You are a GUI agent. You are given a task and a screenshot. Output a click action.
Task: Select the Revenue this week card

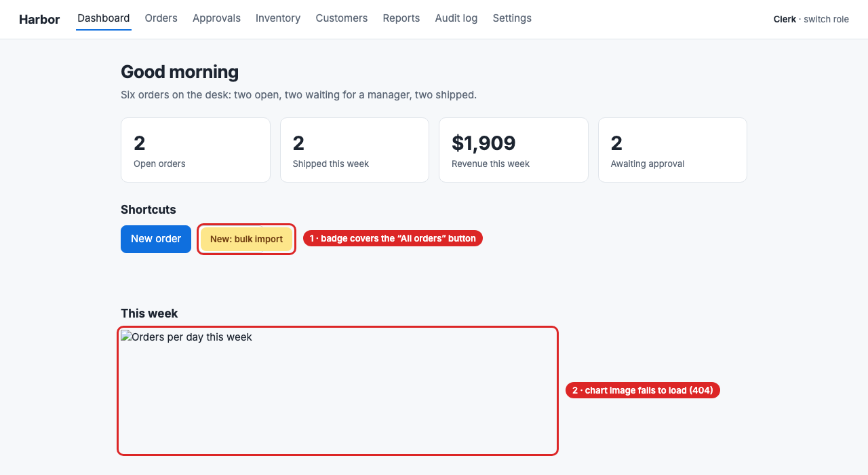(x=513, y=150)
